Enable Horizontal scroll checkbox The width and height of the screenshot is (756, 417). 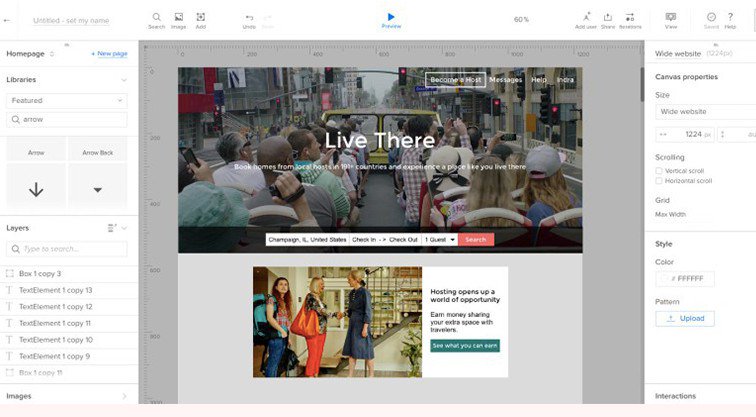[x=659, y=181]
